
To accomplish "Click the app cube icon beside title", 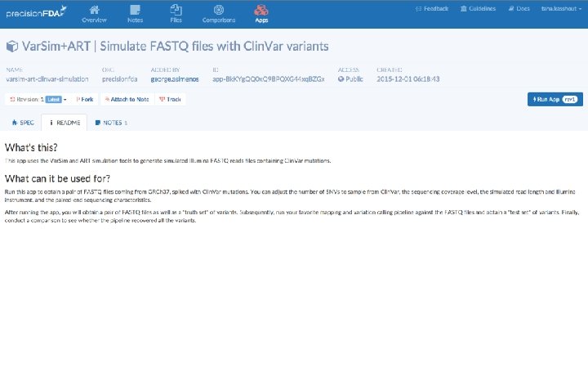I will tap(12, 46).
